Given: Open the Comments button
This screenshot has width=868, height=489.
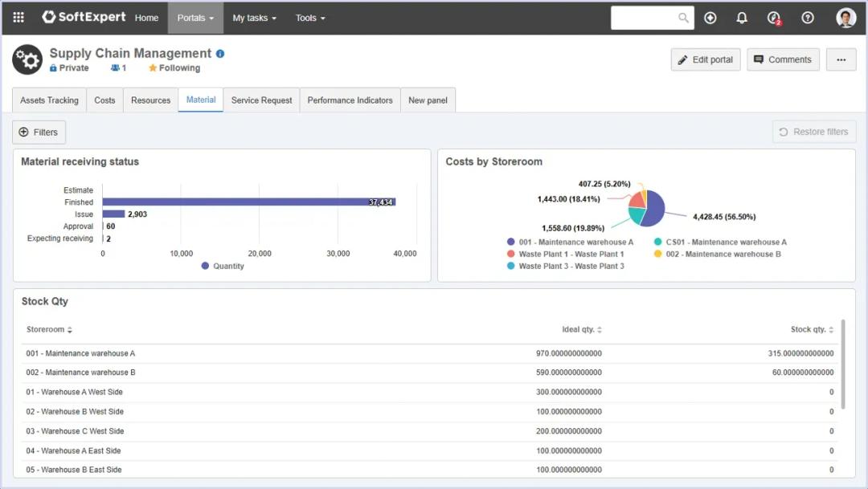Looking at the screenshot, I should click(782, 59).
